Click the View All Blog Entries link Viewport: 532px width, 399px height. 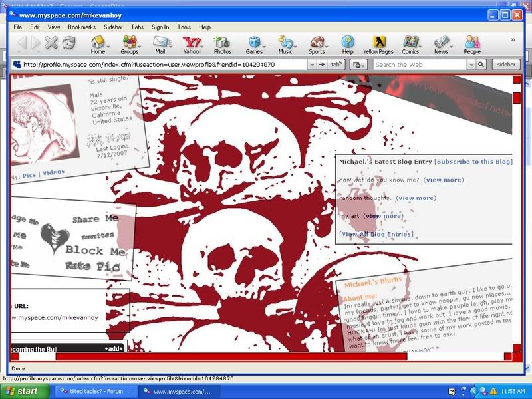pos(376,234)
